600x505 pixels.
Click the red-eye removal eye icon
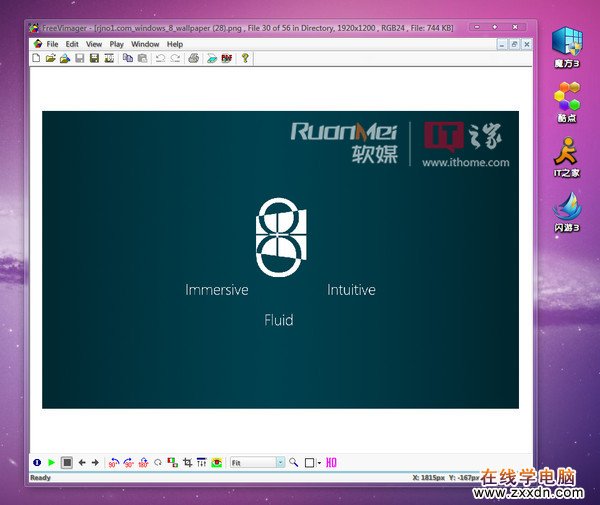[217, 463]
